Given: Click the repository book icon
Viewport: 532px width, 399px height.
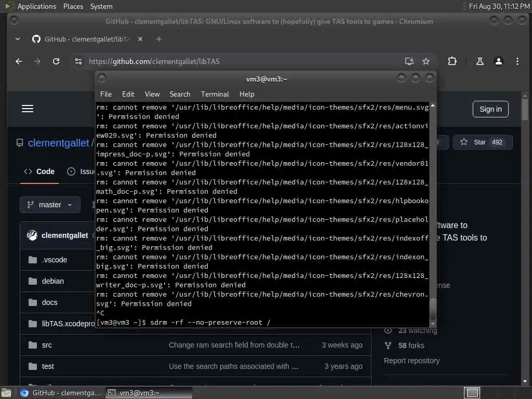Looking at the screenshot, I should pyautogui.click(x=20, y=143).
